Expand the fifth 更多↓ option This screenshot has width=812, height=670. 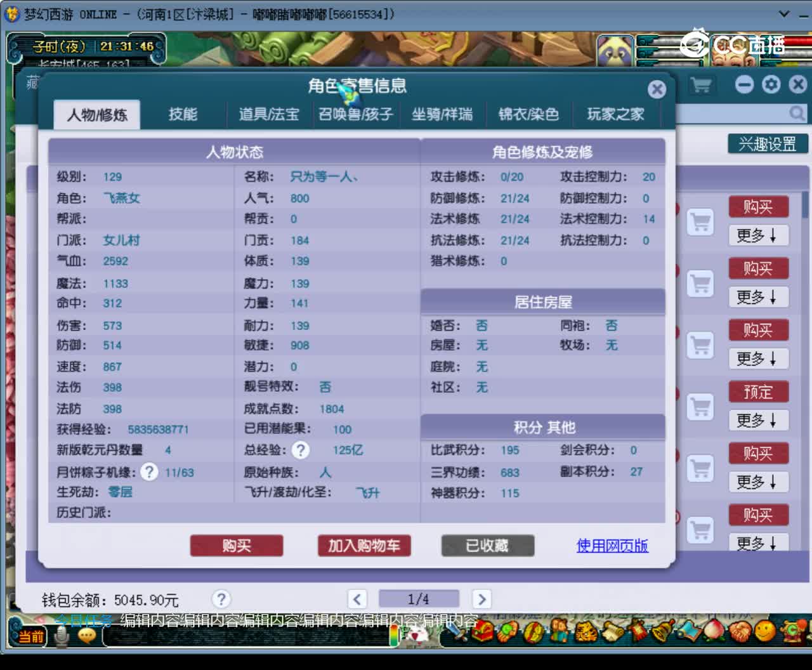click(757, 482)
